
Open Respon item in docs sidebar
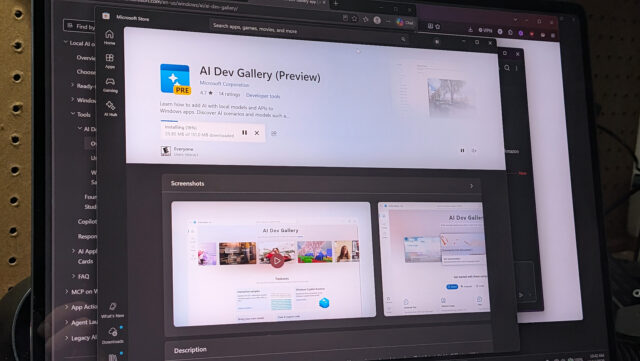tap(88, 236)
